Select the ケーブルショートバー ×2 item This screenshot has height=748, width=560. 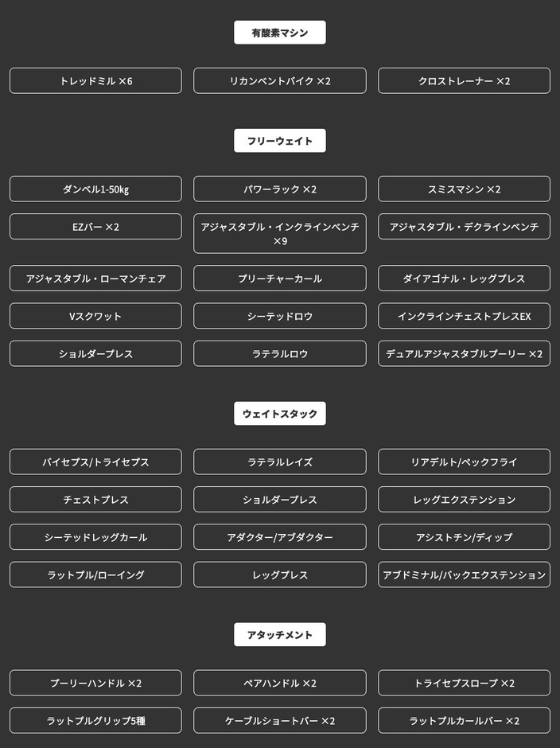click(280, 721)
